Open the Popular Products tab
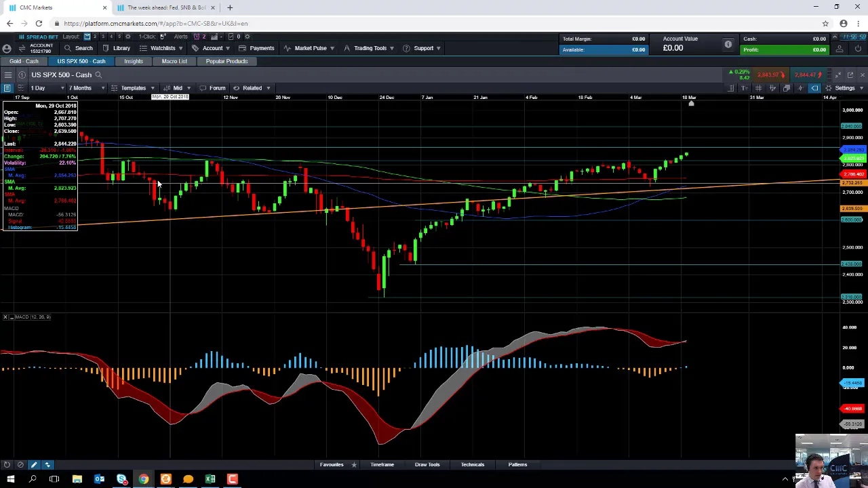 (x=226, y=61)
